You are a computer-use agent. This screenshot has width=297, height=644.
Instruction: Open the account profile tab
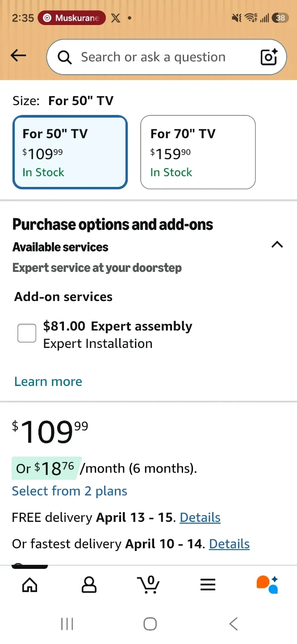click(89, 584)
